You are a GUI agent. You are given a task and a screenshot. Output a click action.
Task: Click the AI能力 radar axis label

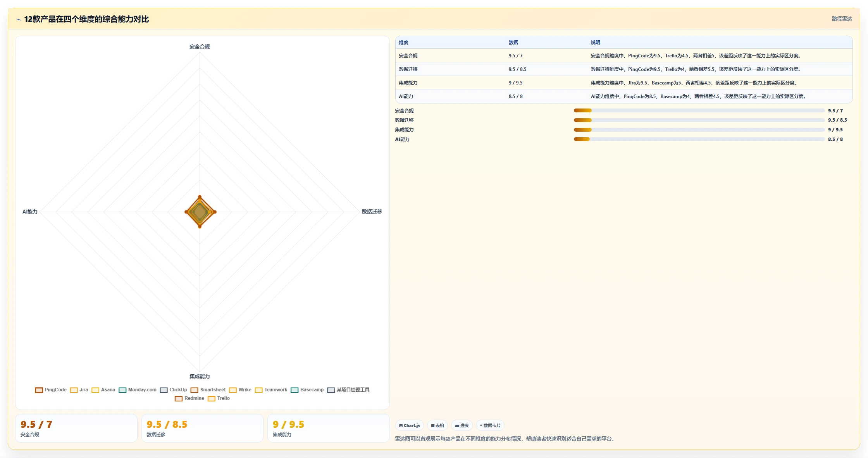point(30,212)
